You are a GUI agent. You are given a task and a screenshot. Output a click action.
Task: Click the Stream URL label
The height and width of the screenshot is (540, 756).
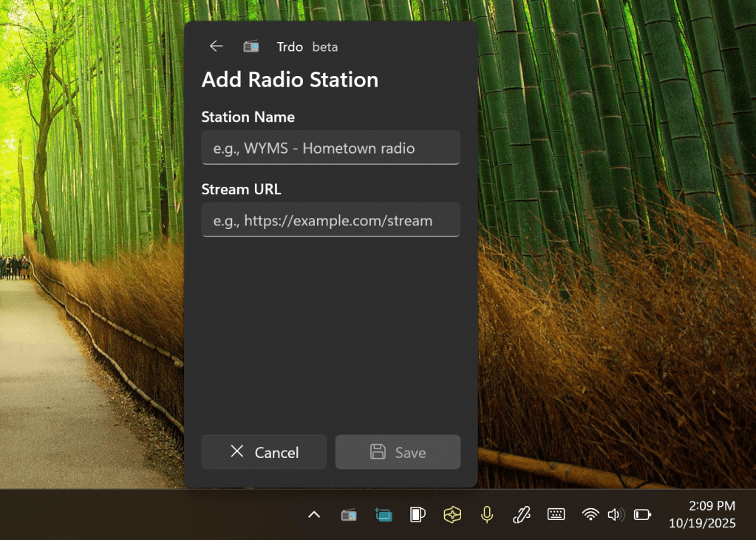tap(241, 189)
